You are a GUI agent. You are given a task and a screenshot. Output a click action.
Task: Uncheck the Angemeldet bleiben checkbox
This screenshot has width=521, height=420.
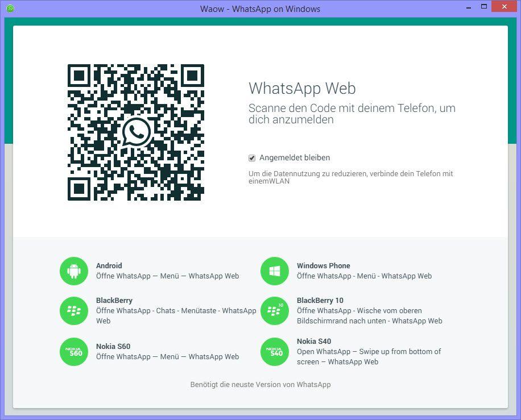point(252,158)
